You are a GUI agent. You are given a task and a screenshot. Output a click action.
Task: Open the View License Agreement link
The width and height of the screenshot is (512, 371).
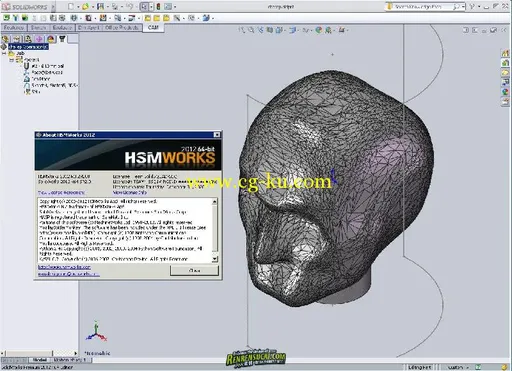[61, 193]
